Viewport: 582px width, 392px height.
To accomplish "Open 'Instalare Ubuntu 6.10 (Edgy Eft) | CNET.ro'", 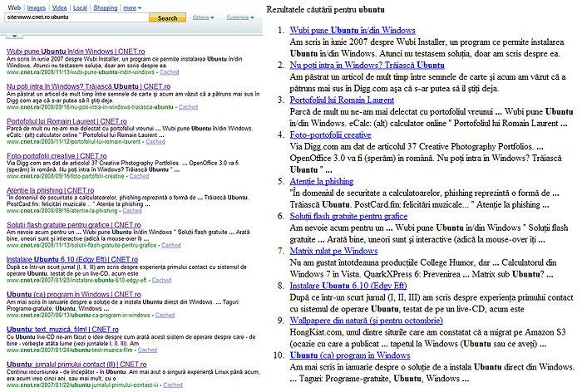I will point(72,260).
